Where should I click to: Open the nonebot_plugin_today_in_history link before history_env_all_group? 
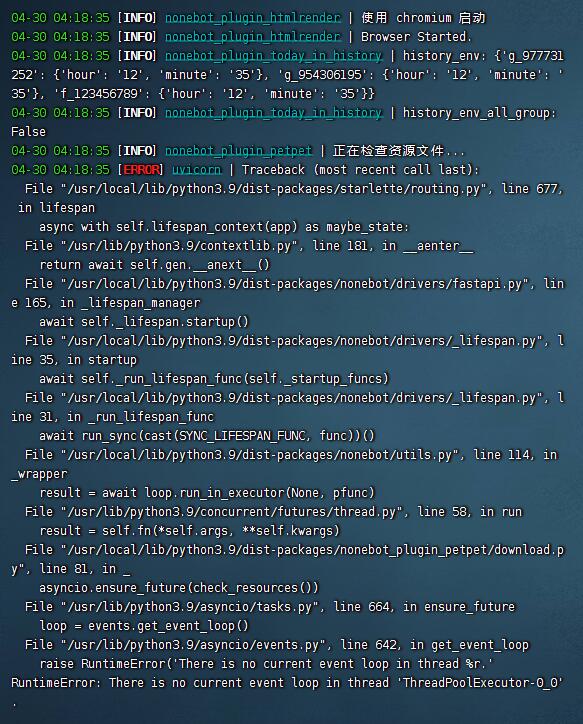point(274,113)
